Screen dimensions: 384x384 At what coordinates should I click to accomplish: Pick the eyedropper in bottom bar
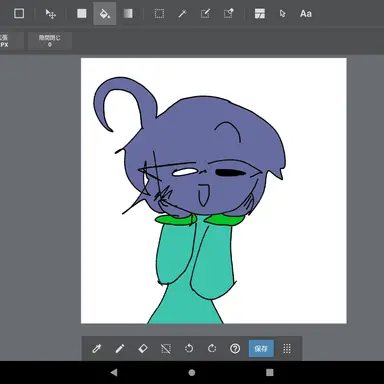[x=97, y=349]
